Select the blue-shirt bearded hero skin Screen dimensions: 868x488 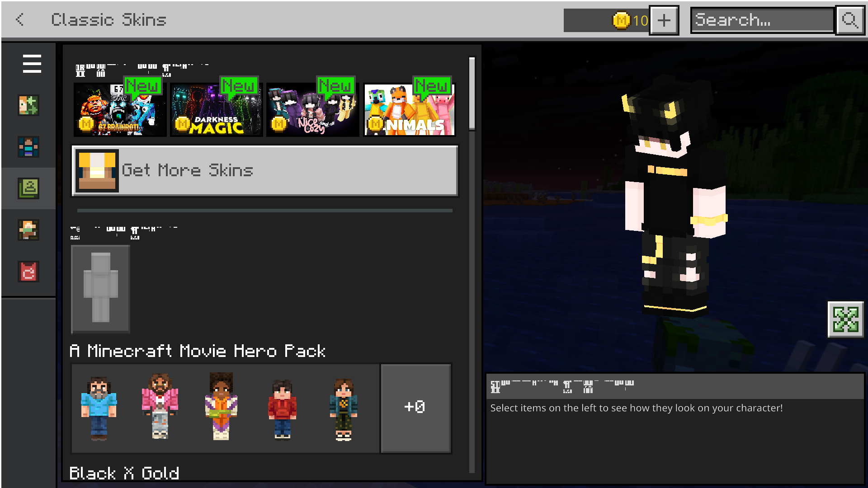(x=99, y=408)
